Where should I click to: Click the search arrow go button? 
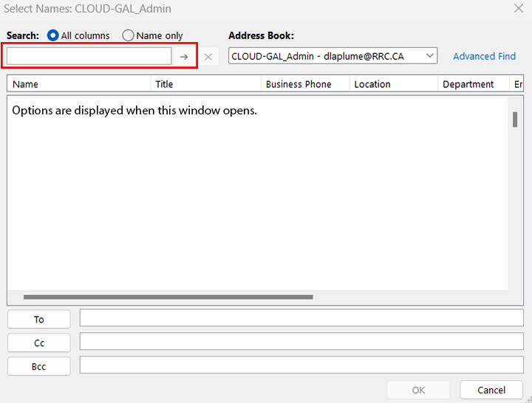[x=184, y=57]
